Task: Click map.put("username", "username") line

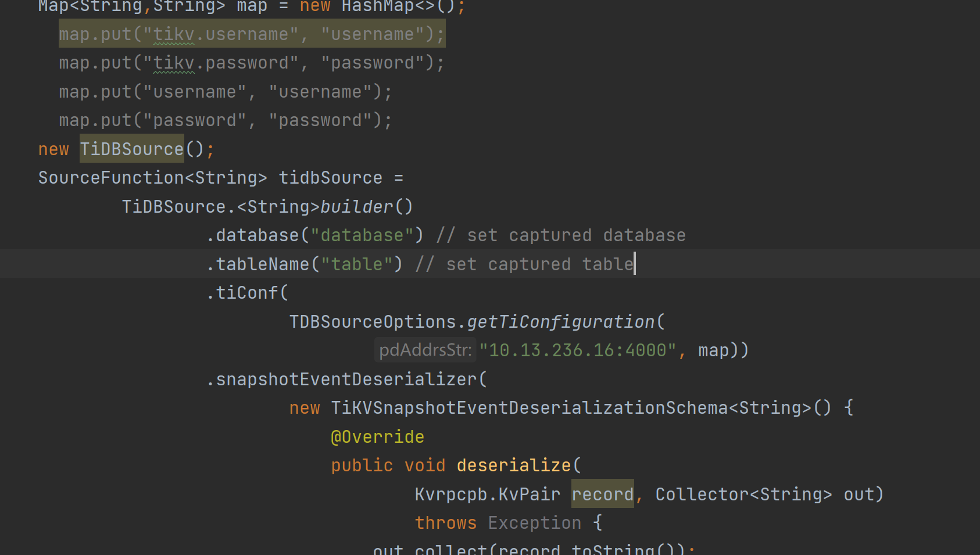Action: [226, 91]
